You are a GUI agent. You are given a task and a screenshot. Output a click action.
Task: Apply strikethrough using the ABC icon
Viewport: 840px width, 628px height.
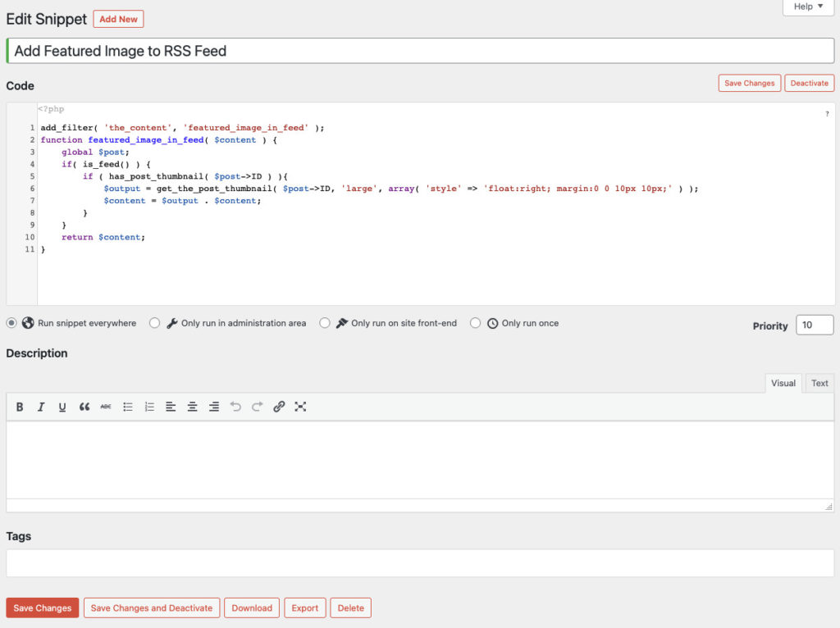click(x=106, y=407)
